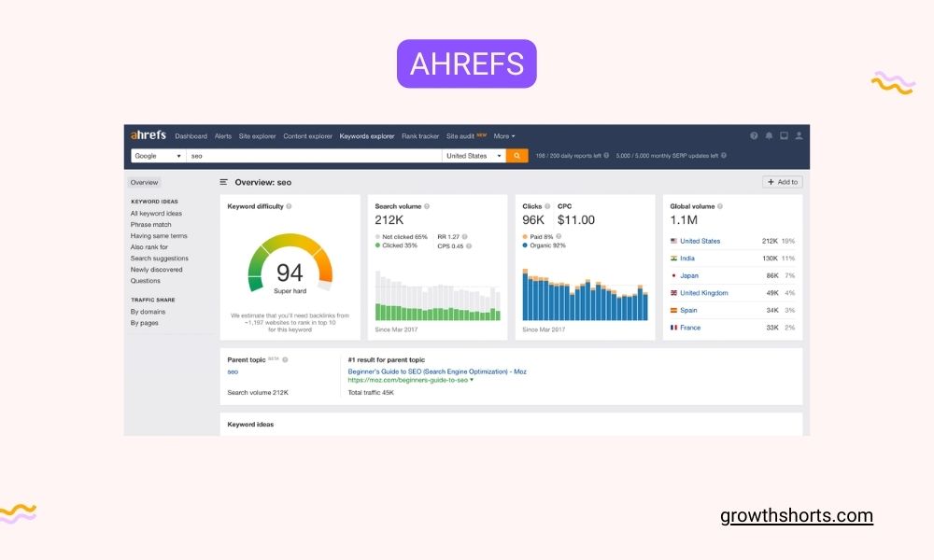Select the Overview sidebar item
The image size is (934, 560).
(x=144, y=182)
